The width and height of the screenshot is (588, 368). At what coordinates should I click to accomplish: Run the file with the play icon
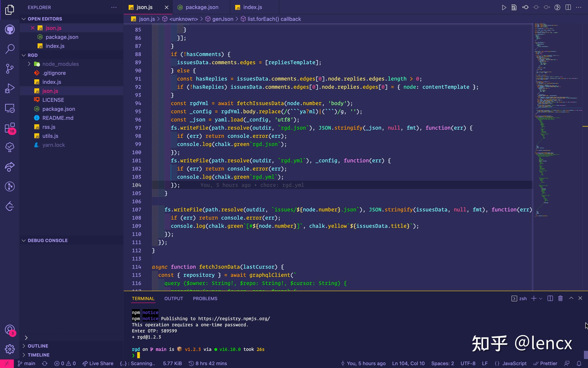(504, 7)
